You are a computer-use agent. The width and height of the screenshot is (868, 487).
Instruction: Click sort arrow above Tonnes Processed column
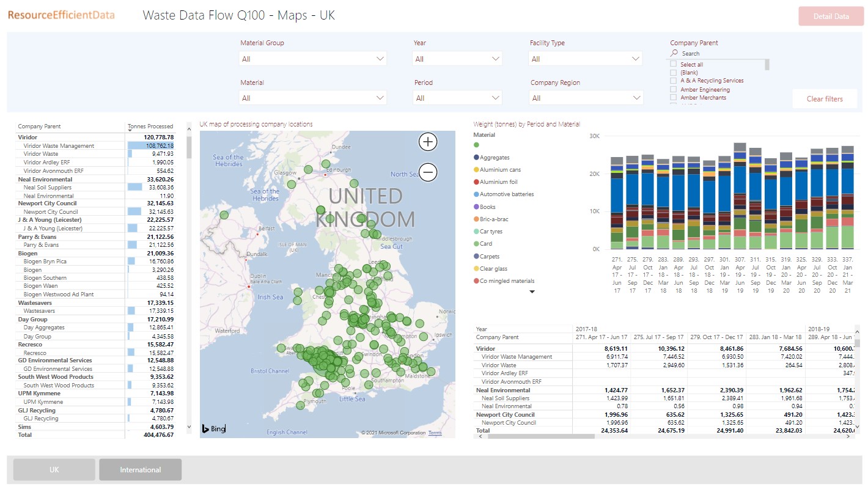coord(130,130)
